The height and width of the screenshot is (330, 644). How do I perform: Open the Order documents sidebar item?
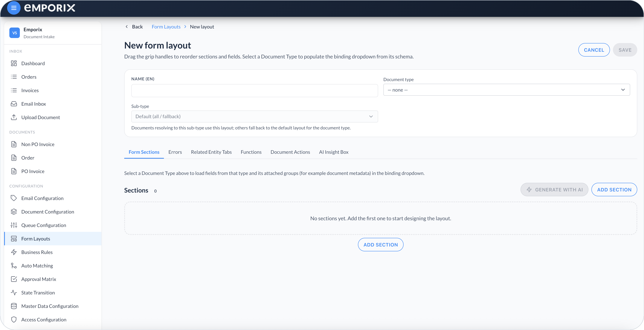tap(53, 158)
